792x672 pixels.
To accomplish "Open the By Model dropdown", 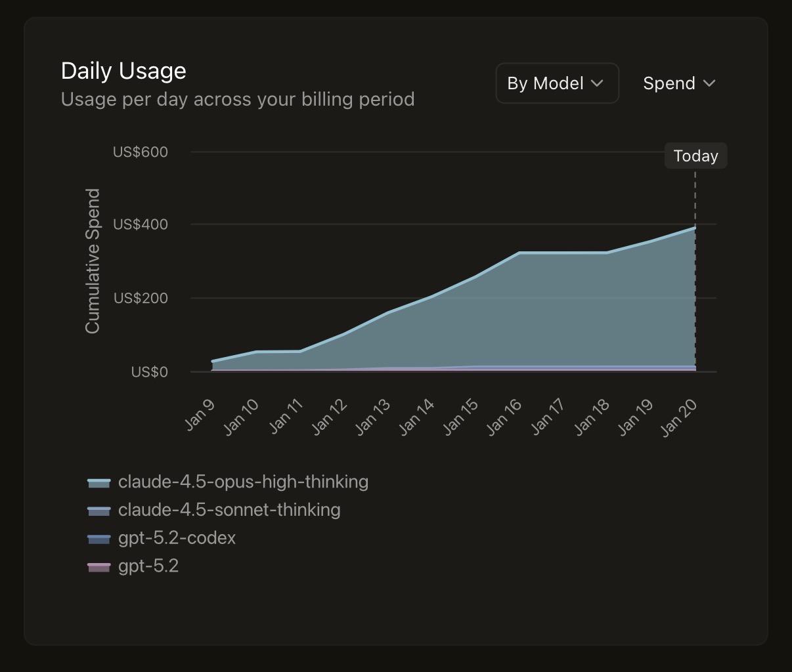I will (556, 83).
